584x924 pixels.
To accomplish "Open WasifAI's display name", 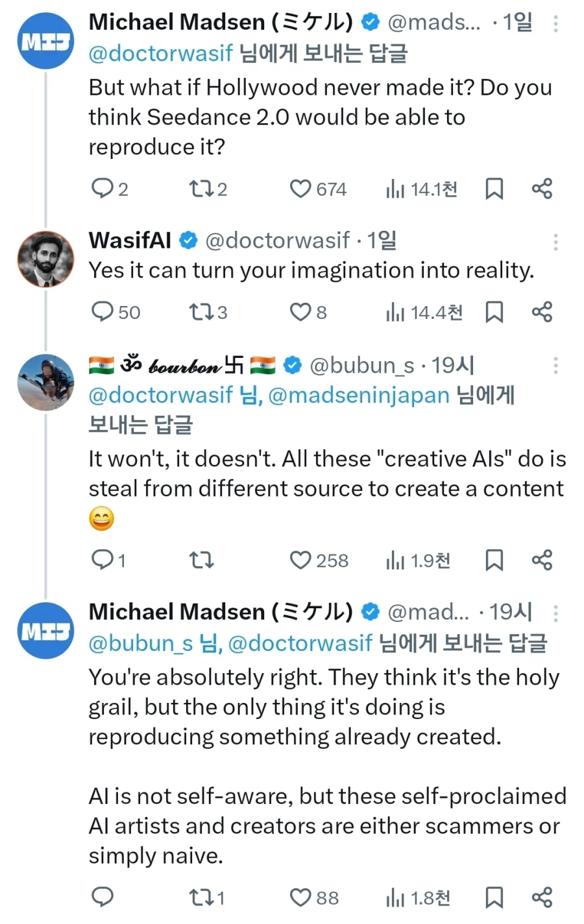I will click(x=129, y=240).
